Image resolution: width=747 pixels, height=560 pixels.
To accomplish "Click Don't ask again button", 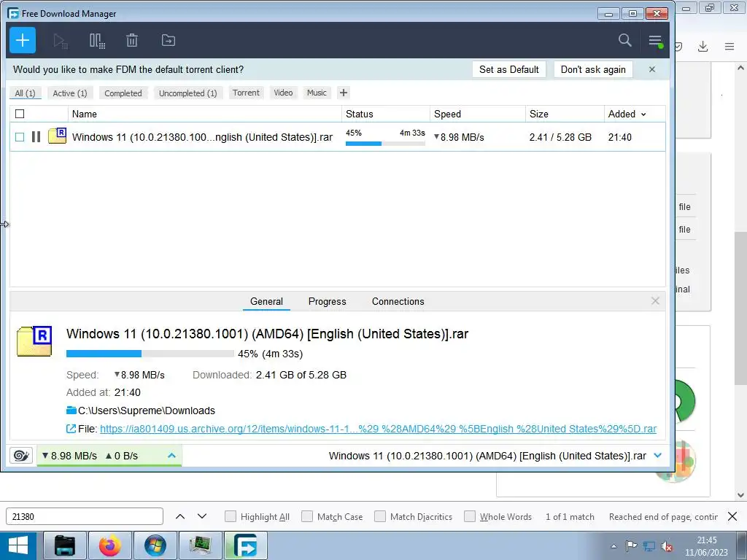I will click(593, 69).
